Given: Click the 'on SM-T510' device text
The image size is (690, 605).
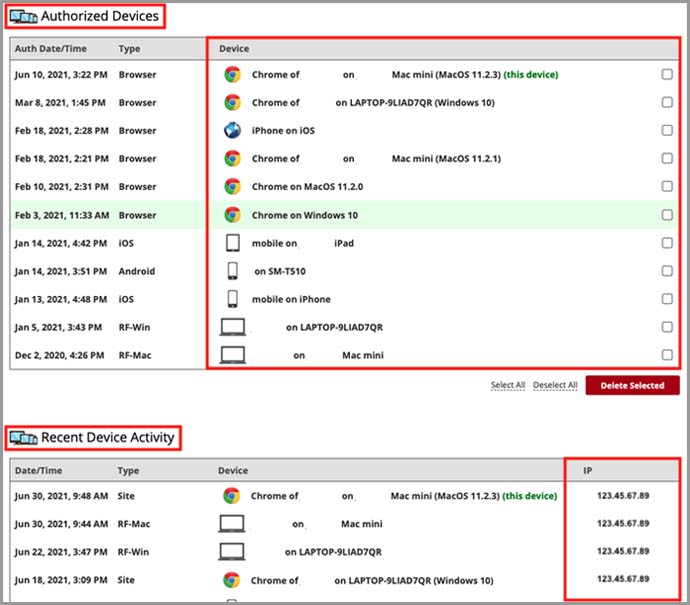Looking at the screenshot, I should click(280, 271).
